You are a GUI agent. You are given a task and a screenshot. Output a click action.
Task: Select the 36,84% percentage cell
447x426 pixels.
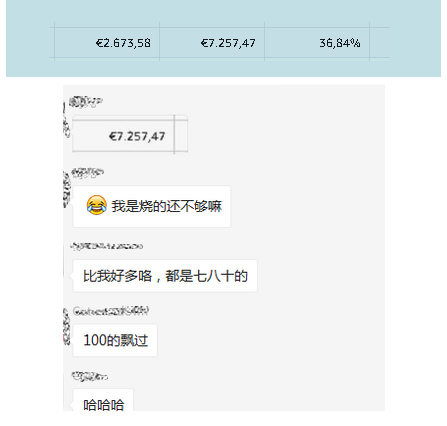point(317,43)
